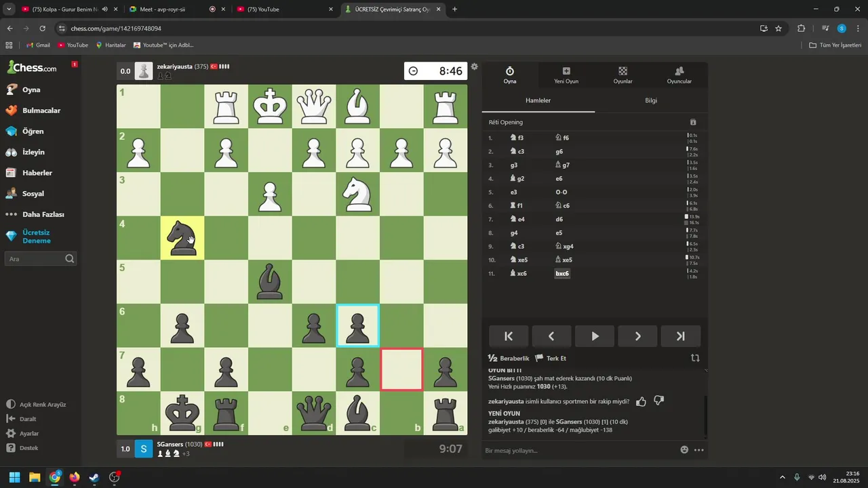868x488 pixels.
Task: Open the Windows Start menu
Action: 14,477
